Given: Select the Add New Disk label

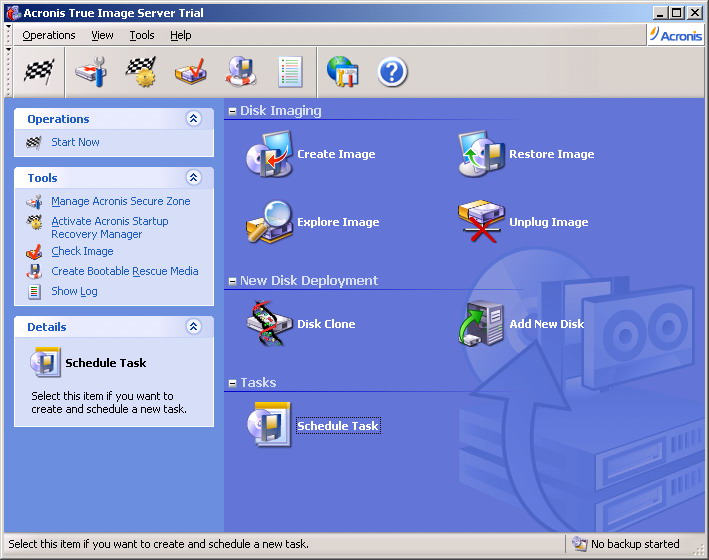Looking at the screenshot, I should point(547,324).
